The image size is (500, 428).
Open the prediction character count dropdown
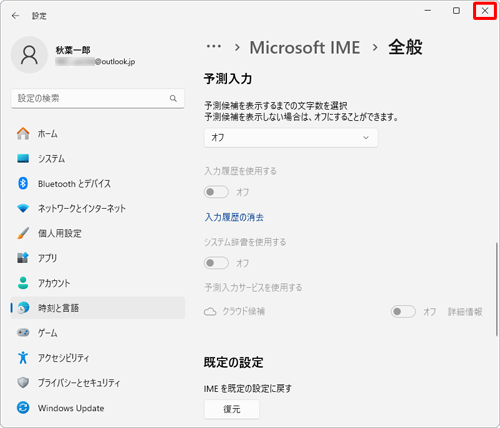pos(291,137)
